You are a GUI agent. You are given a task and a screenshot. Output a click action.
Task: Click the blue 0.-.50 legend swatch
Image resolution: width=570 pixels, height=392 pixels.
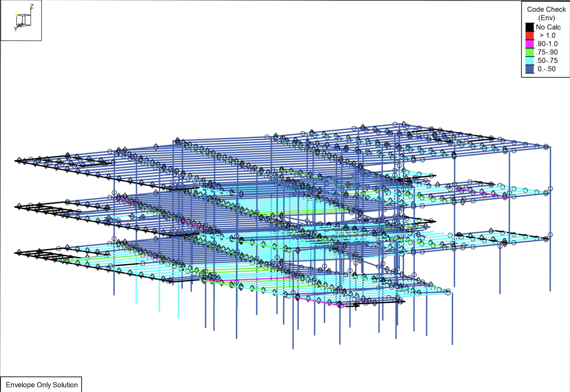click(530, 69)
